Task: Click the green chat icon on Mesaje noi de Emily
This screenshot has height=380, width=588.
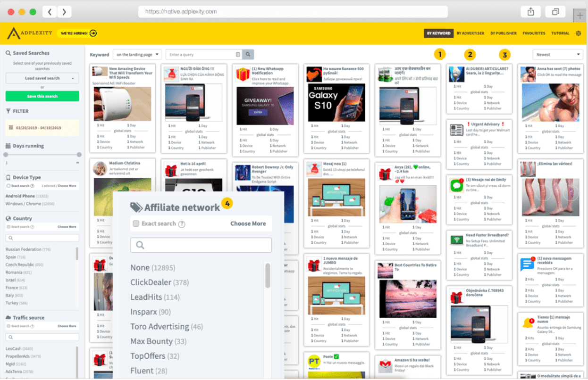Action: tap(456, 185)
